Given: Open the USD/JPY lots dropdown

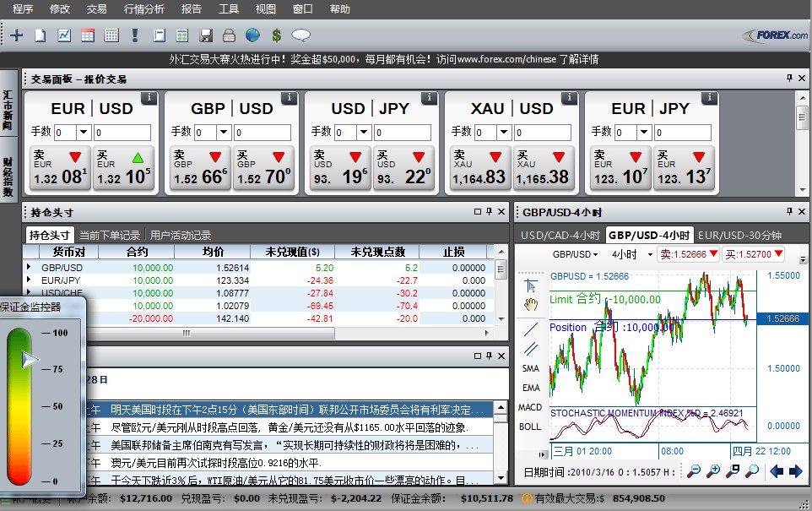Looking at the screenshot, I should 364,132.
